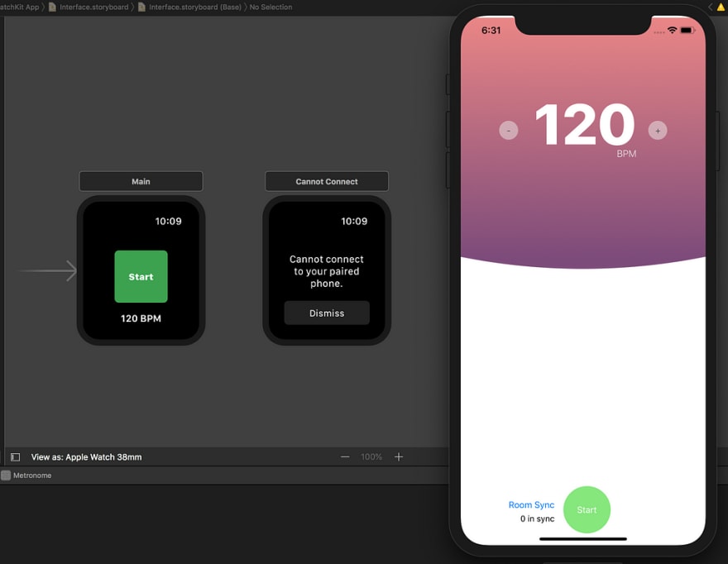Select the Main scene title bar
Image resolution: width=728 pixels, height=564 pixels.
tap(141, 181)
